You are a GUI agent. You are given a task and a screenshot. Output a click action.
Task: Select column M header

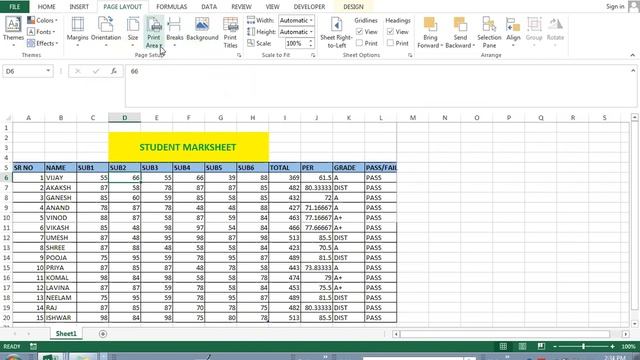pos(413,118)
